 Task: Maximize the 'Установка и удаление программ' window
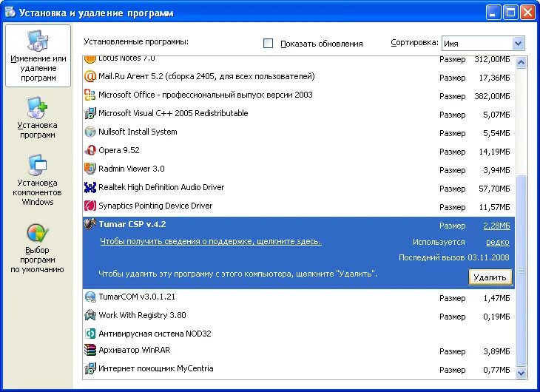click(510, 13)
